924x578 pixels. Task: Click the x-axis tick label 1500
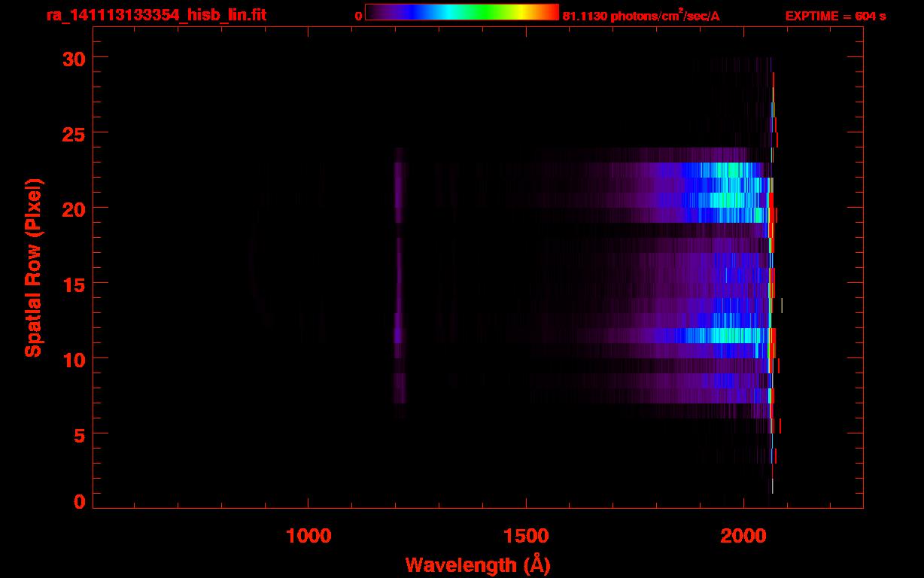pyautogui.click(x=526, y=535)
